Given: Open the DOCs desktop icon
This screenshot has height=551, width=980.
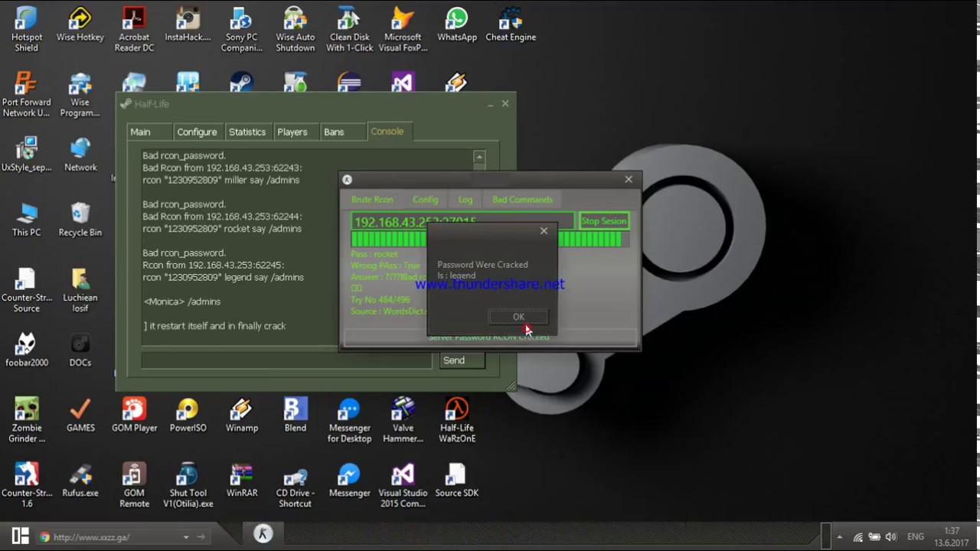Looking at the screenshot, I should coord(80,350).
